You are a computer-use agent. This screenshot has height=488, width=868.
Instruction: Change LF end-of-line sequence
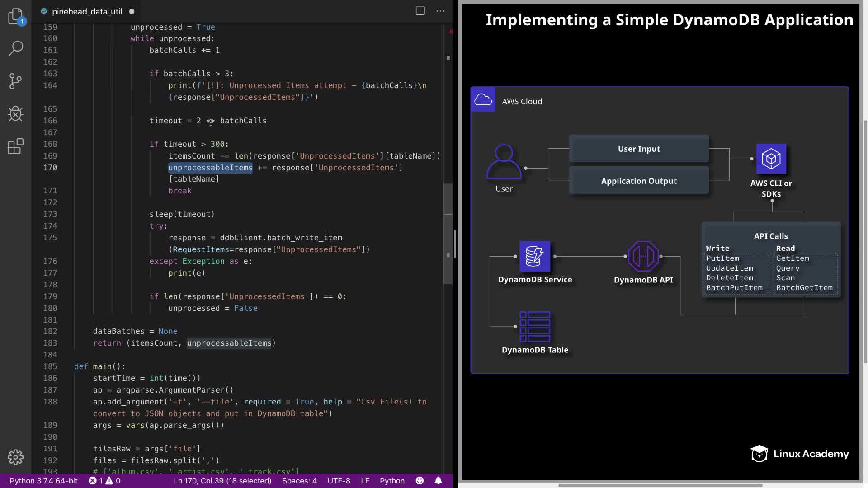click(365, 480)
